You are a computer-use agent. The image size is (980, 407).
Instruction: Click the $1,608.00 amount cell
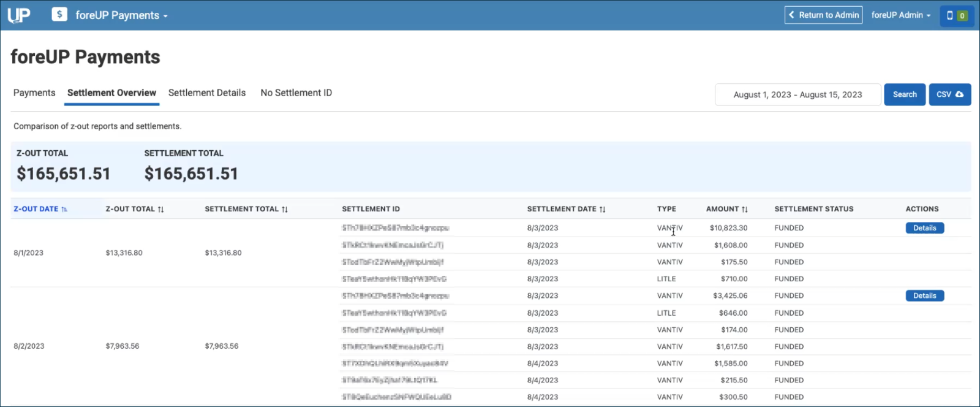pyautogui.click(x=731, y=245)
